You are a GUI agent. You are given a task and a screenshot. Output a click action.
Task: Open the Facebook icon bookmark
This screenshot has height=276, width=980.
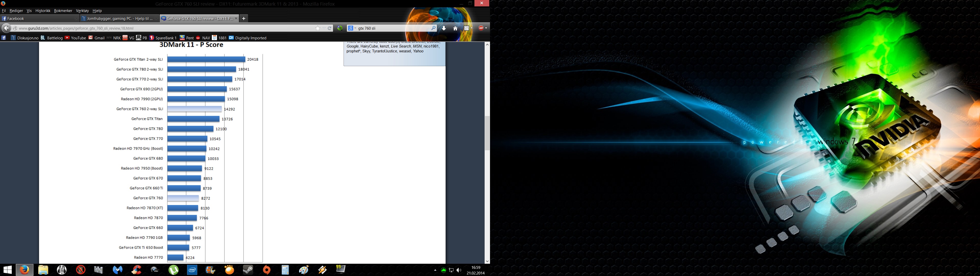point(4,38)
